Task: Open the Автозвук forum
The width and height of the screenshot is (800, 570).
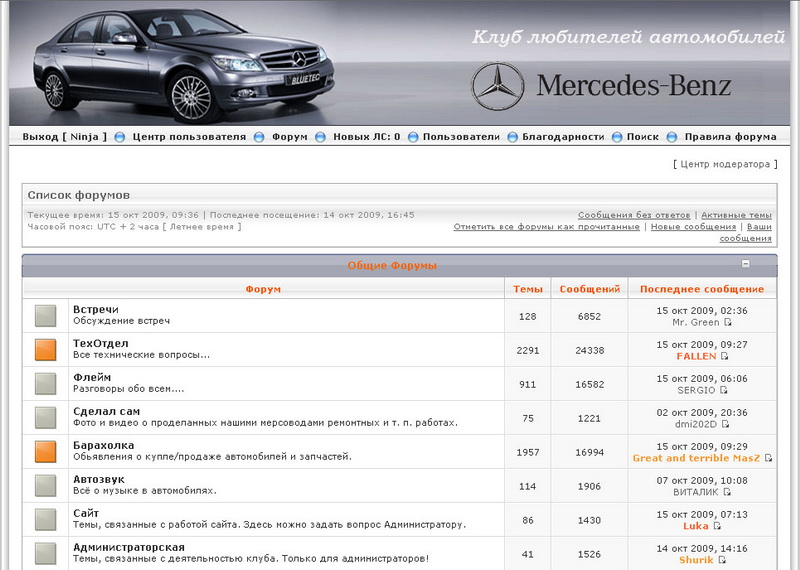Action: 98,479
